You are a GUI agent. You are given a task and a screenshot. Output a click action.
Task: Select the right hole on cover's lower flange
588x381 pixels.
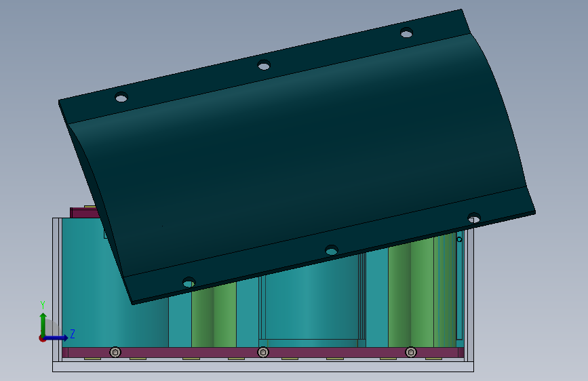point(474,218)
